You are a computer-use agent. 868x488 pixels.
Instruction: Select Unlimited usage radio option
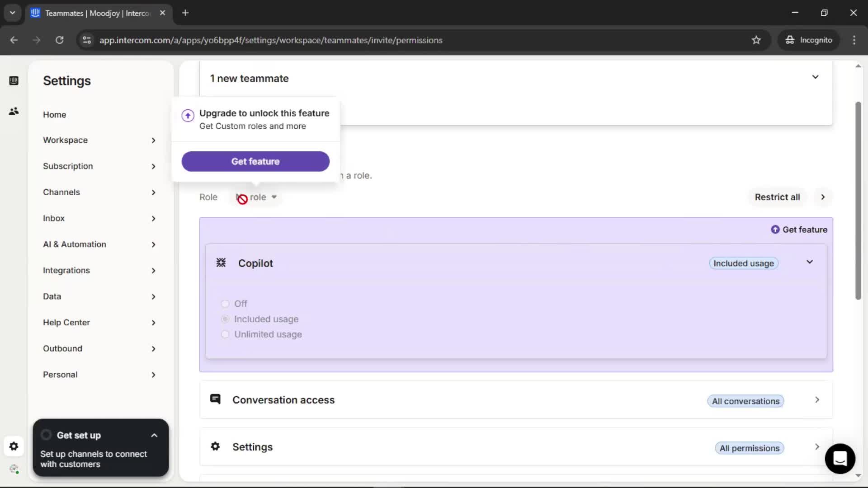(x=225, y=334)
